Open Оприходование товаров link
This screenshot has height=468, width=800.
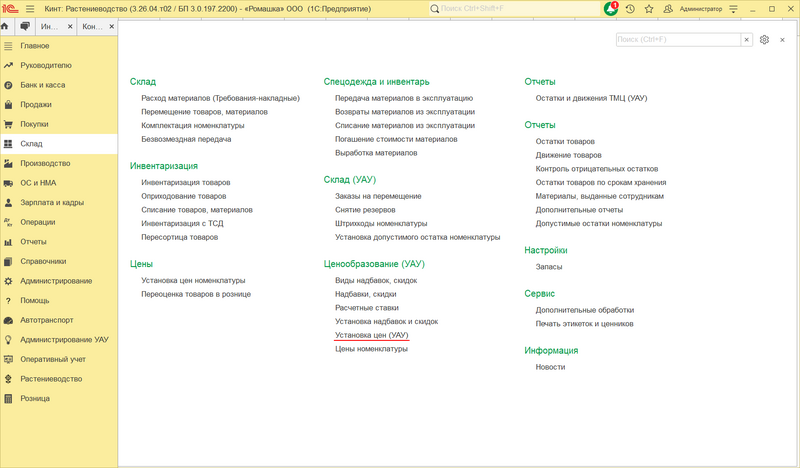184,196
